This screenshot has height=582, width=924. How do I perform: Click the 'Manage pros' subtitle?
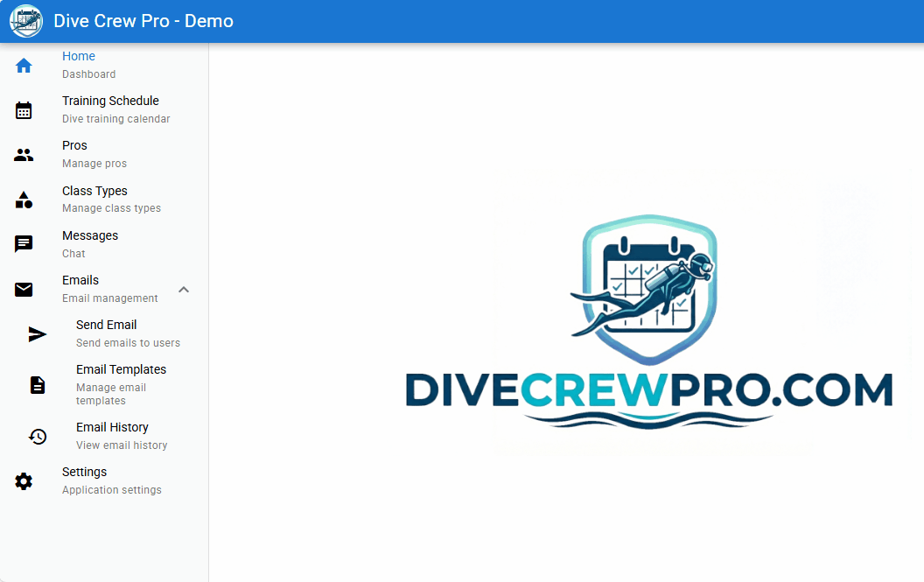click(x=94, y=164)
